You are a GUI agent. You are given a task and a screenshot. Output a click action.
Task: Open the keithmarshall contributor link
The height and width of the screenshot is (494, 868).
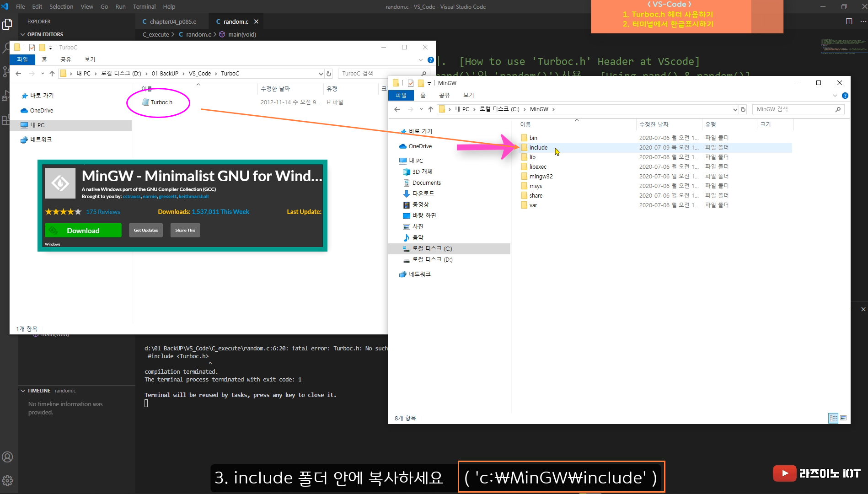[x=193, y=197]
